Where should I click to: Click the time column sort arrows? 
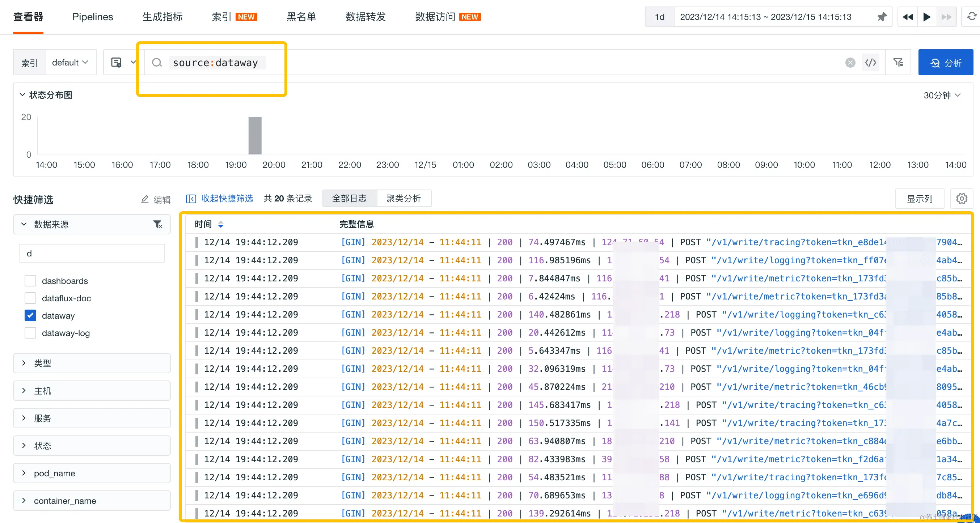point(221,224)
